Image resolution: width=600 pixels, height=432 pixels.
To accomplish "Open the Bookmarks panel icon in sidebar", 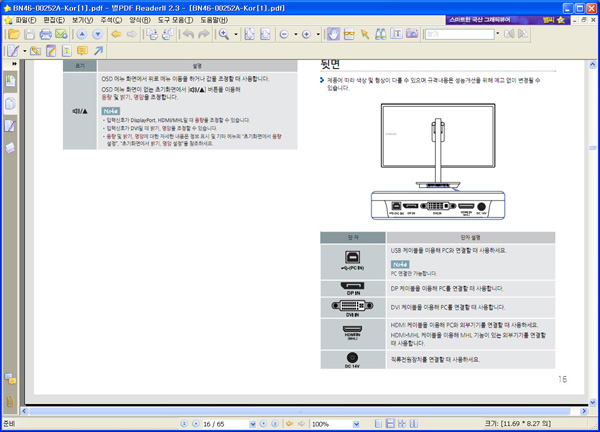I will coord(10,81).
